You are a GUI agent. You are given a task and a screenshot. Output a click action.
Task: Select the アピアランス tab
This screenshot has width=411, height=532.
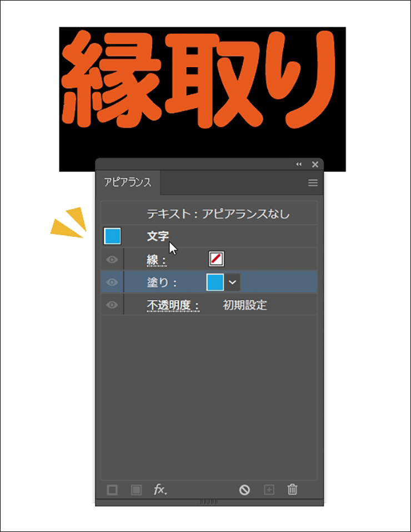pyautogui.click(x=128, y=183)
